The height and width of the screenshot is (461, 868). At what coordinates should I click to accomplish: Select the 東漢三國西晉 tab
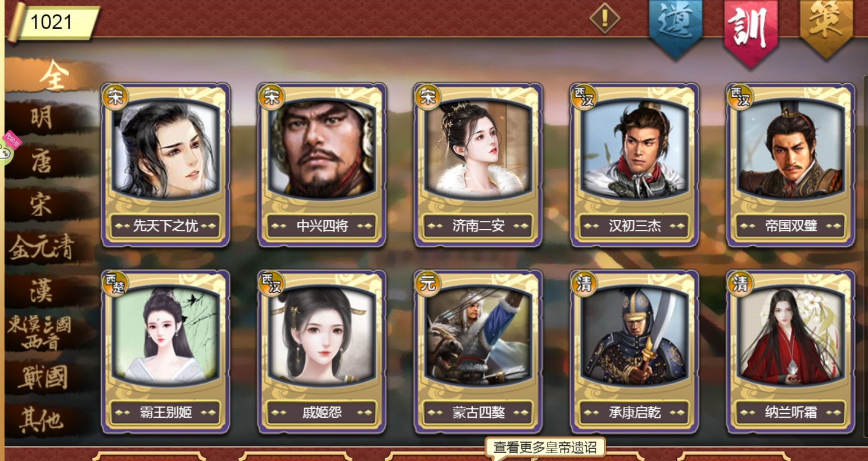40,332
